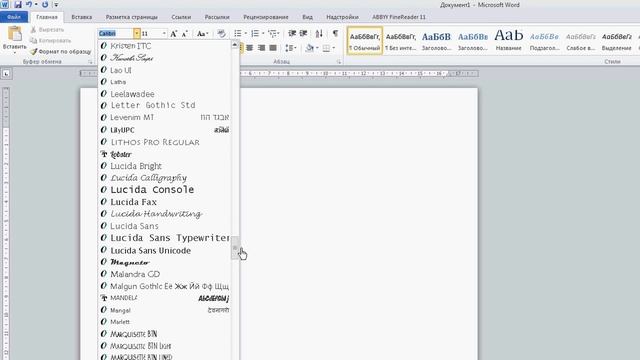Click the Grow Font icon
This screenshot has width=640, height=360.
[x=173, y=33]
